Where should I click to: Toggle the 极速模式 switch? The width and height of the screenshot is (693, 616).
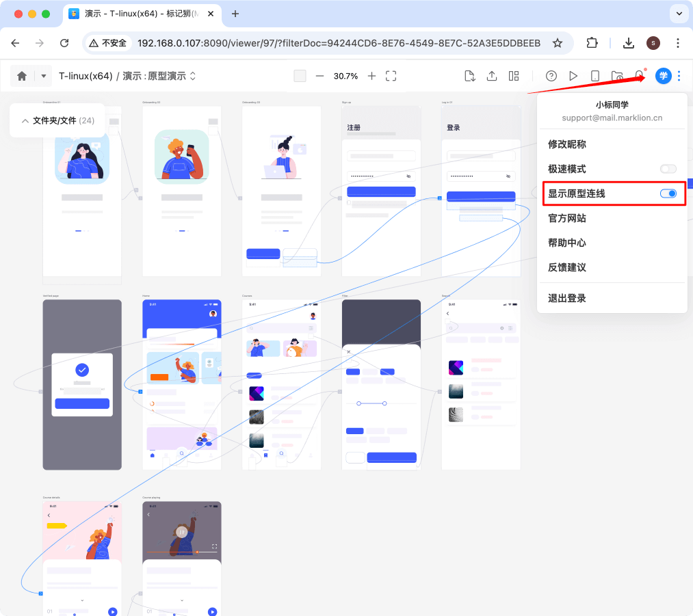pyautogui.click(x=668, y=169)
